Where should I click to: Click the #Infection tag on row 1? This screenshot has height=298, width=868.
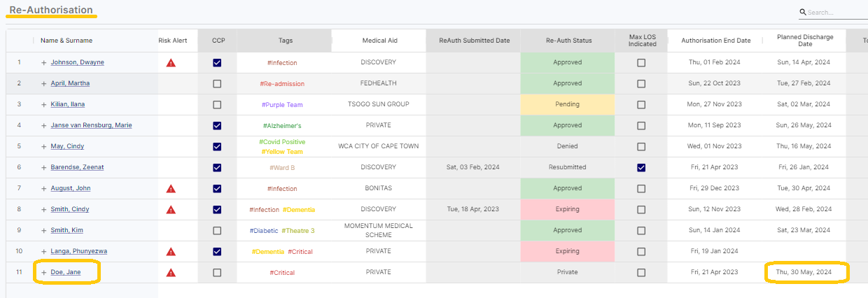(x=282, y=63)
